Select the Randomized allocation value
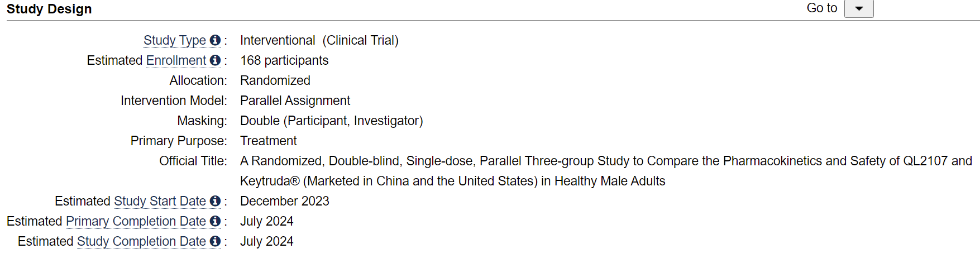The width and height of the screenshot is (980, 258). [x=275, y=80]
